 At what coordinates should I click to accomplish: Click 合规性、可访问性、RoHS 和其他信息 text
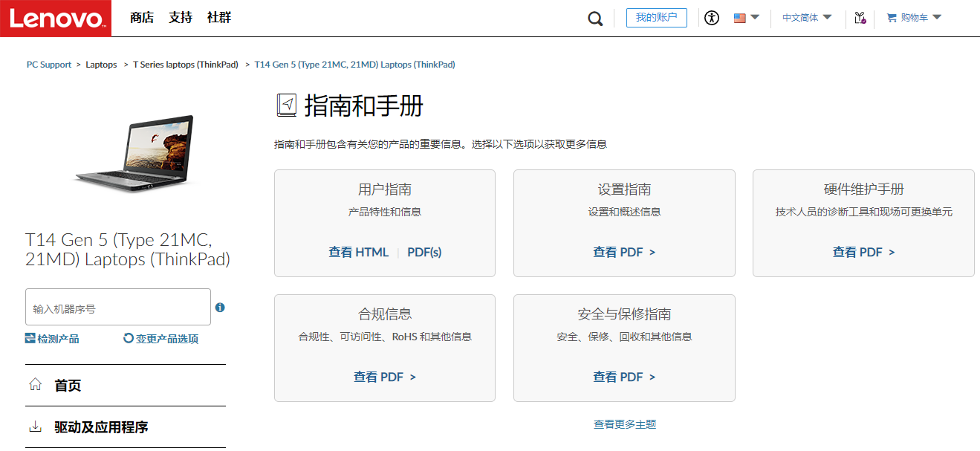pos(385,337)
